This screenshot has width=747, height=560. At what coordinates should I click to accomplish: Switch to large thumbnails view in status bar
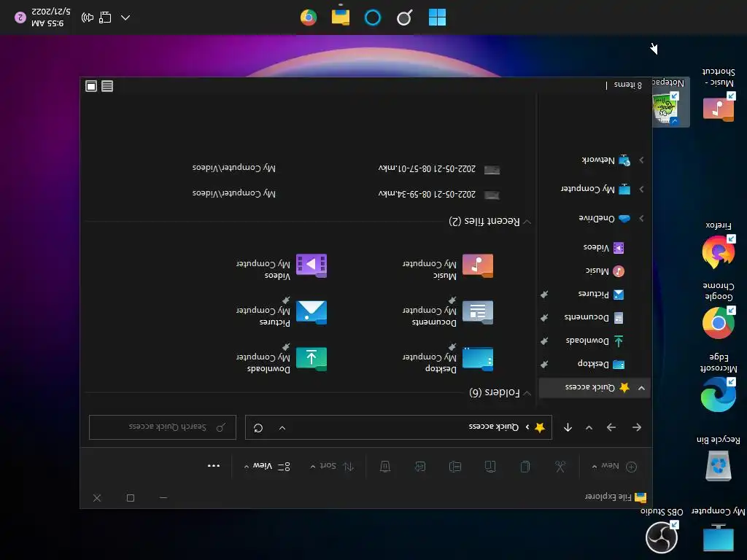coord(91,86)
